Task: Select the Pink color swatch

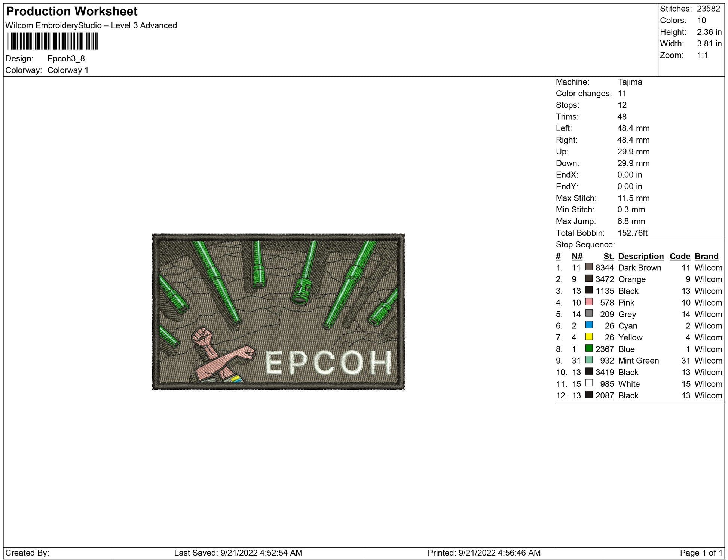Action: click(x=589, y=302)
